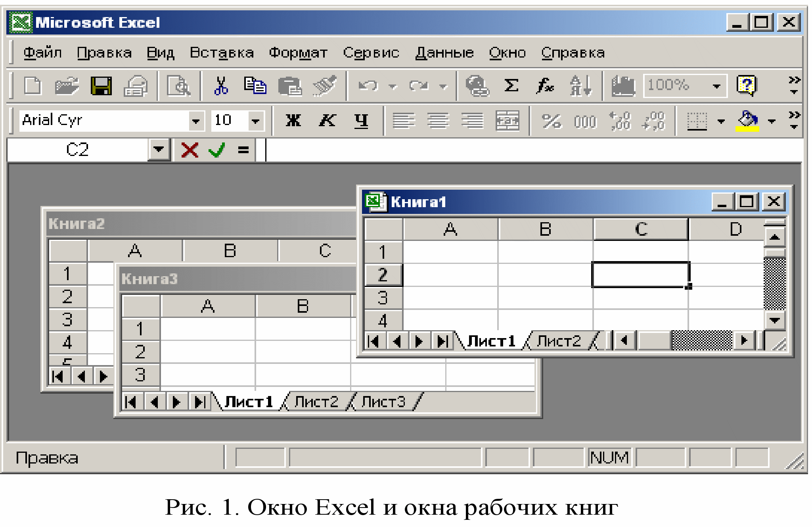Screen dimensions: 812x527
Task: Toggle align right
Action: (473, 121)
